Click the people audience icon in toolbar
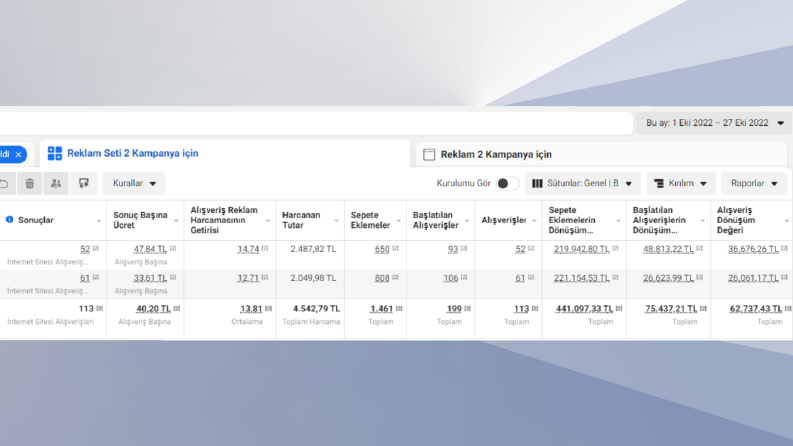The height and width of the screenshot is (446, 793). coord(56,184)
